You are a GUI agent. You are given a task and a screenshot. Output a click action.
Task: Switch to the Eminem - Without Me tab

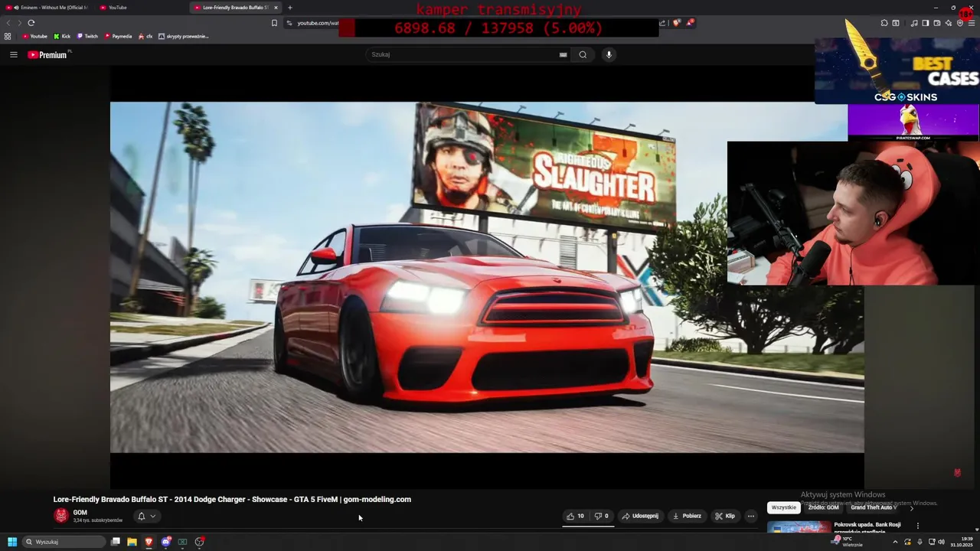click(46, 8)
